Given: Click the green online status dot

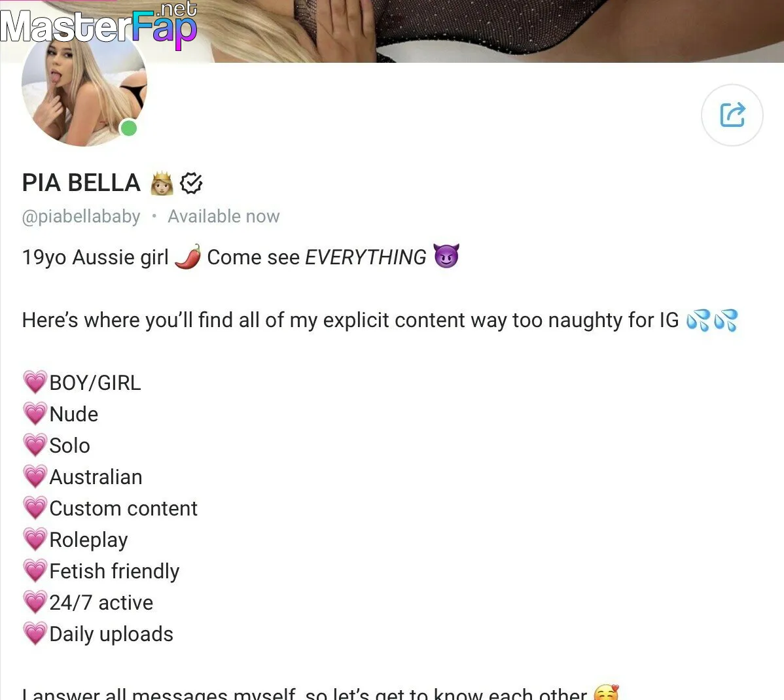Looking at the screenshot, I should 129,128.
